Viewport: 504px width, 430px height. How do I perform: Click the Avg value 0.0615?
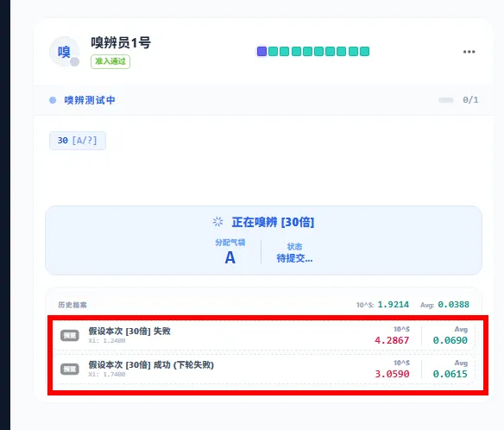[450, 374]
